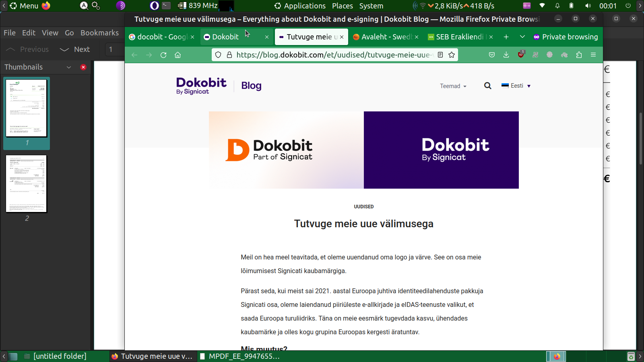Toggle Firefox reader view
Screen dimensions: 644x362
pyautogui.click(x=440, y=55)
